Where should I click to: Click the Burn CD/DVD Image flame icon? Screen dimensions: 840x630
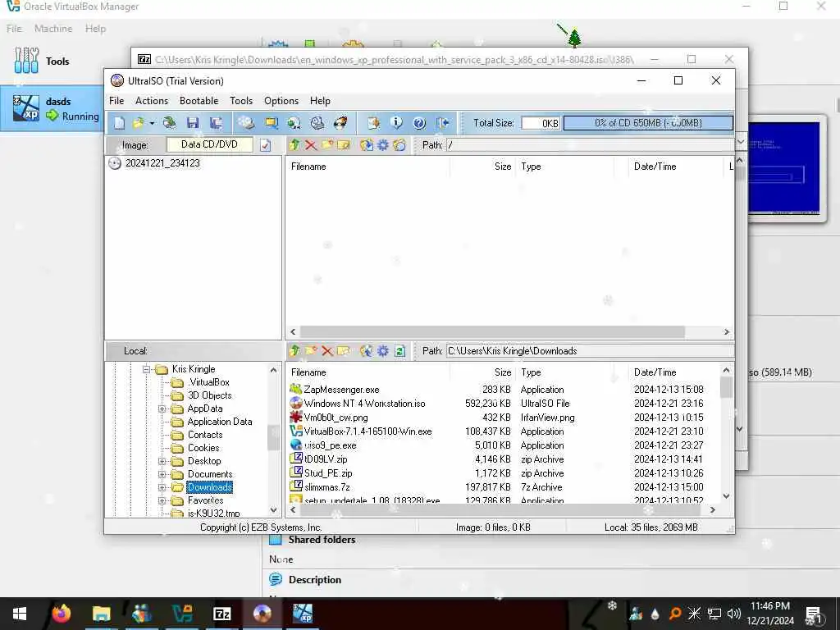340,123
